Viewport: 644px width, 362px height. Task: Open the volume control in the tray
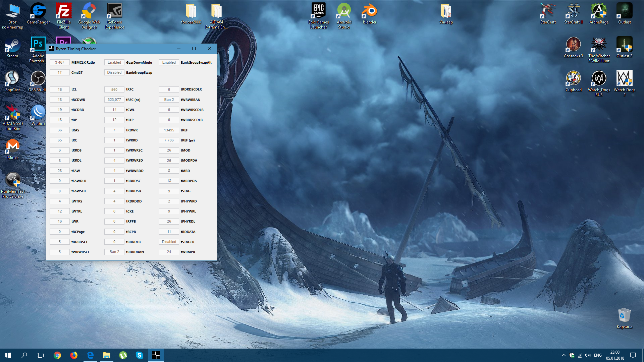[x=588, y=355]
